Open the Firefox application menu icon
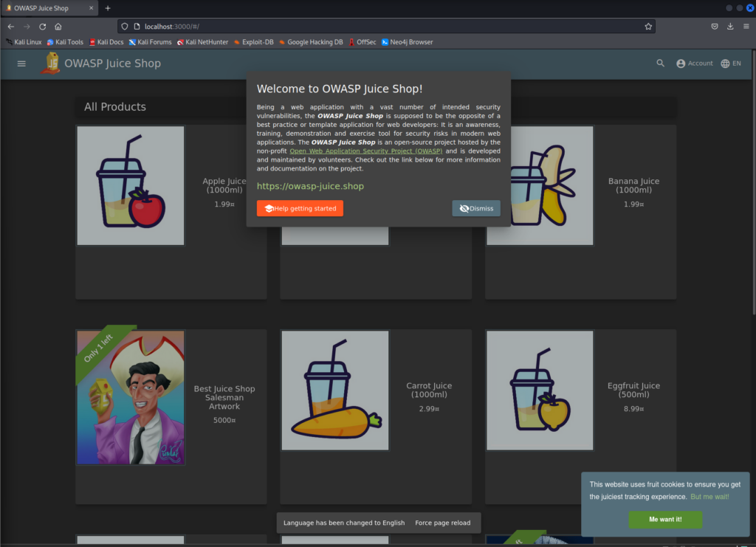756x547 pixels. (x=746, y=27)
